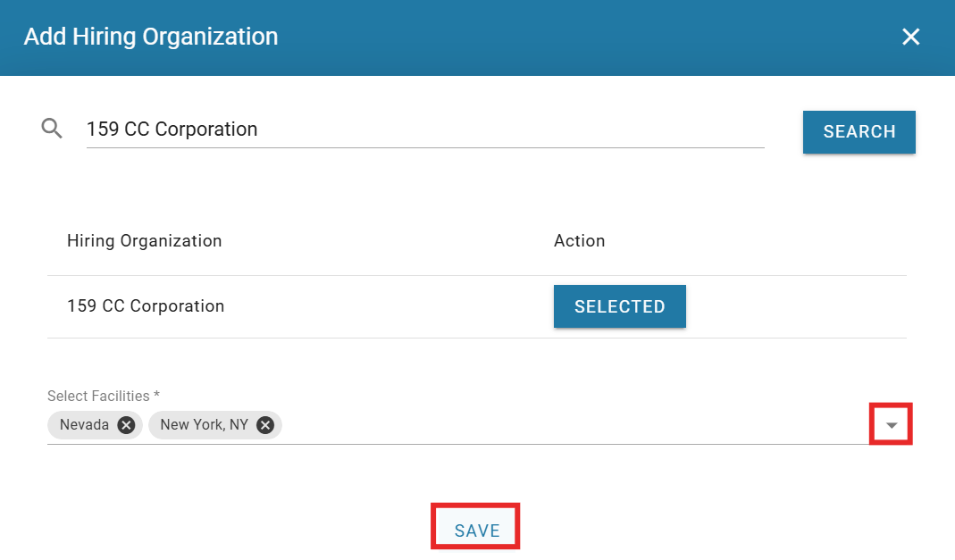The width and height of the screenshot is (955, 560).
Task: Click empty space in the facilities field
Action: [x=572, y=425]
